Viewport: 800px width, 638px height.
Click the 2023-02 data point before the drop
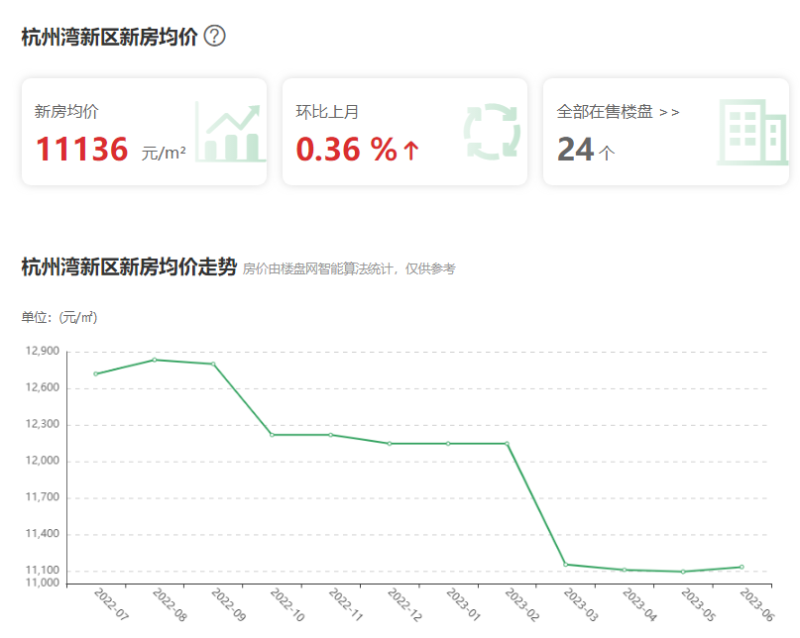[x=507, y=443]
